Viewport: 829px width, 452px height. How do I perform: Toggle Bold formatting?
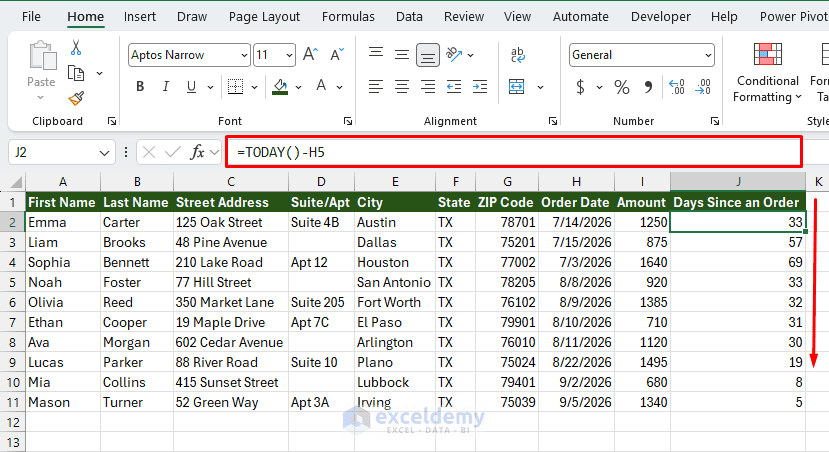[x=140, y=86]
